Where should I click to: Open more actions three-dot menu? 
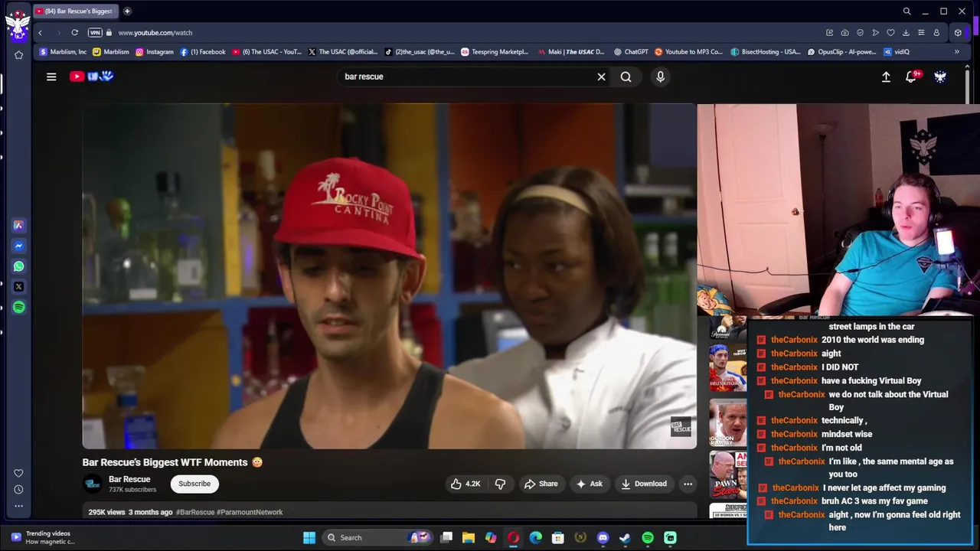[x=688, y=484]
